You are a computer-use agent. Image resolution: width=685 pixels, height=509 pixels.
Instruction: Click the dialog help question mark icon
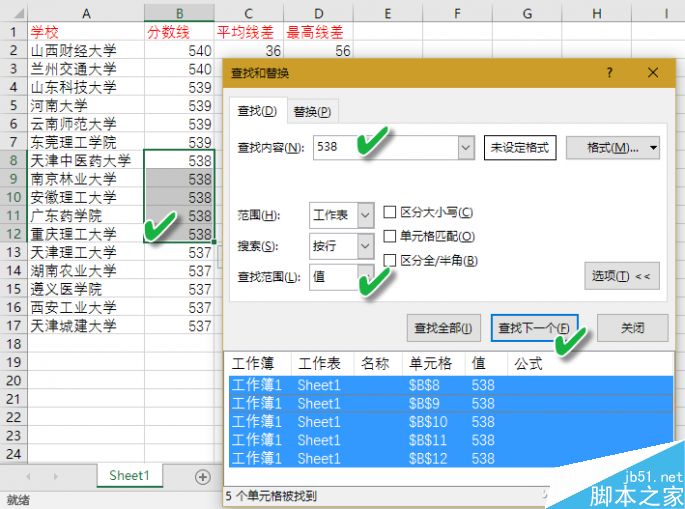pos(610,73)
